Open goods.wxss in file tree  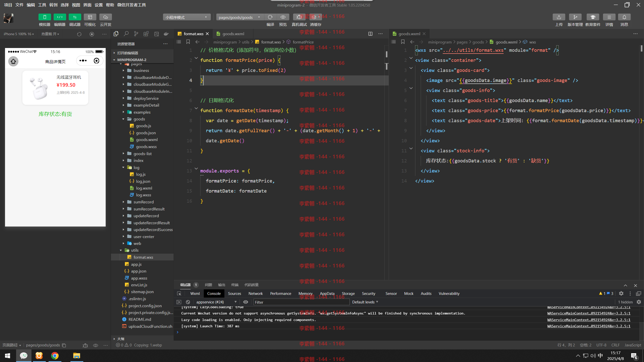(x=146, y=147)
